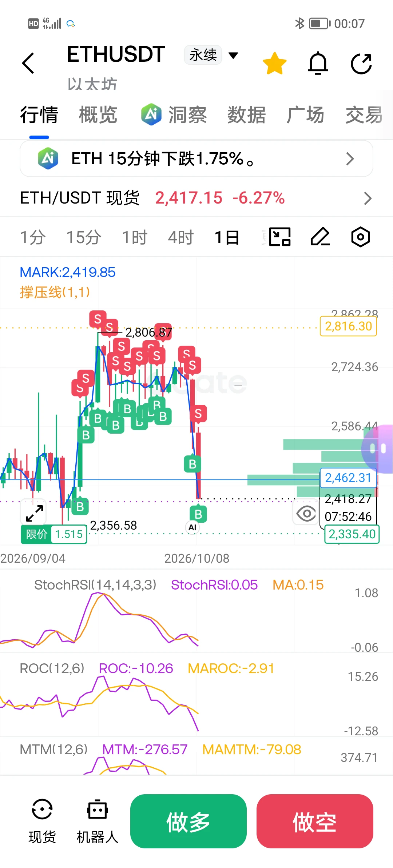Image resolution: width=393 pixels, height=868 pixels.
Task: Open the 交易 tab
Action: (364, 115)
